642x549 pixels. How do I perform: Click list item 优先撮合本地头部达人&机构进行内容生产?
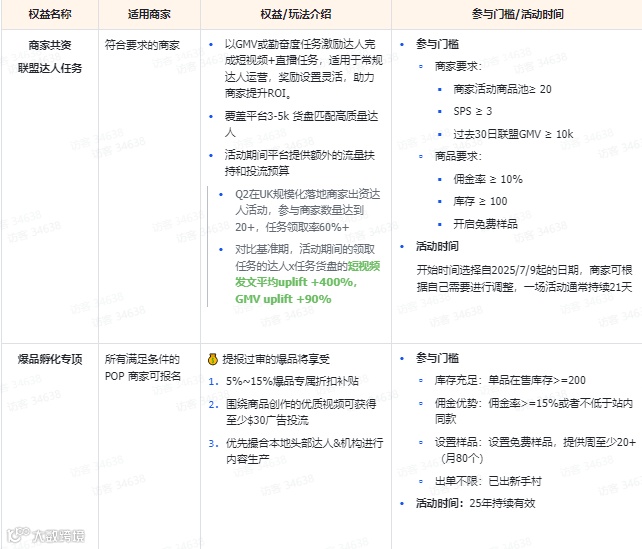[305, 451]
